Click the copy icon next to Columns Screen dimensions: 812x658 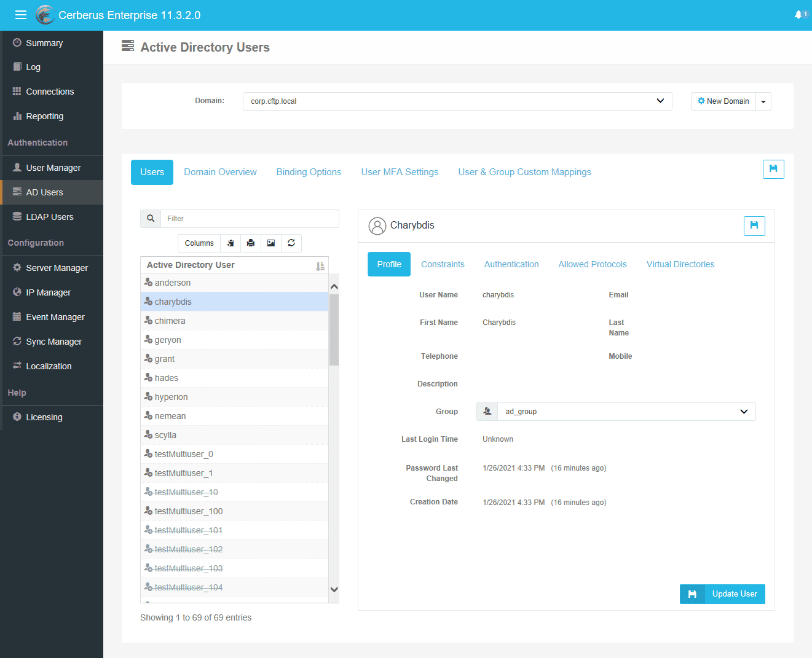(231, 243)
